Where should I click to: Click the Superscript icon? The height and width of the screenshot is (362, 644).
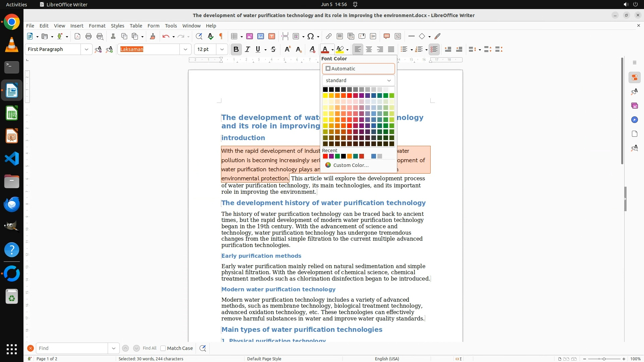287,49
